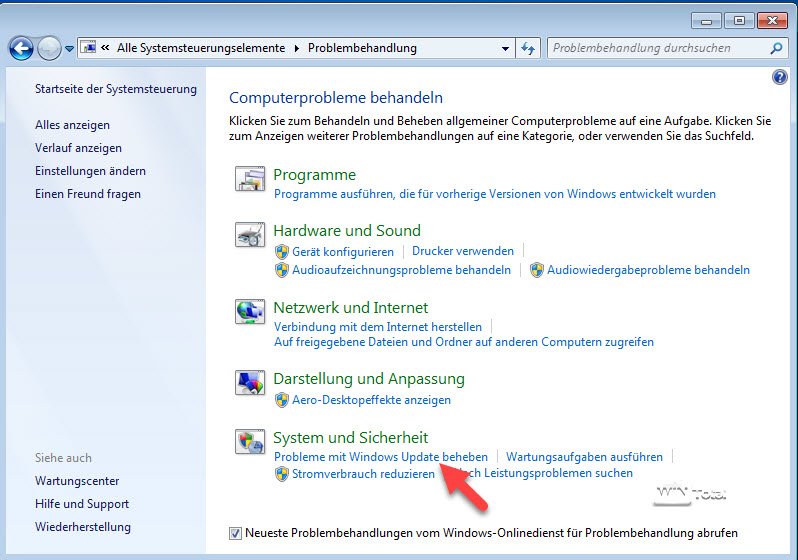Click Einen Freund fragen

(88, 194)
